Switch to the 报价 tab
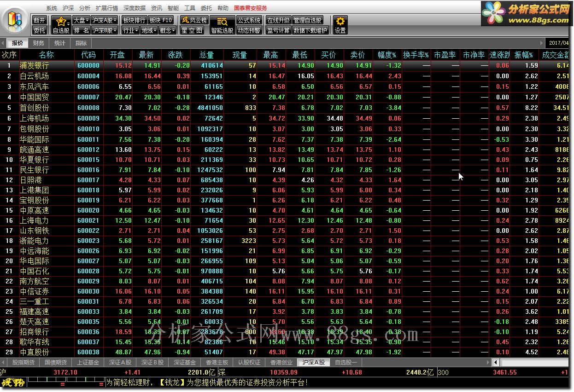574x392 pixels. (18, 43)
